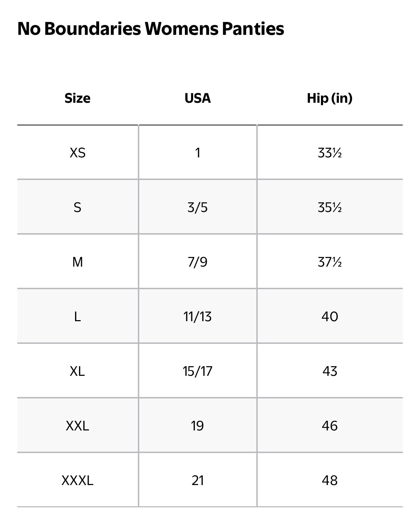Select the L size cell
Viewport: 420px width, 526px height.
click(x=78, y=317)
